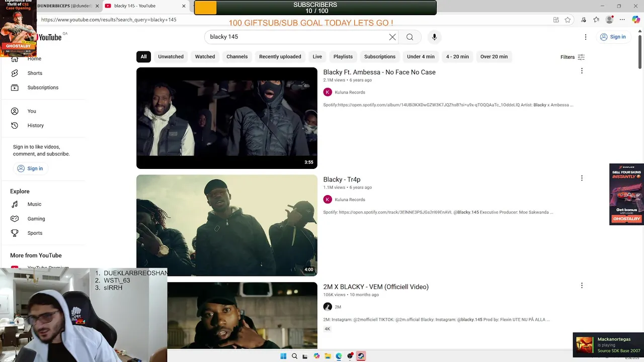
Task: Open the Blacky - Tr4p video title
Action: [x=342, y=179]
